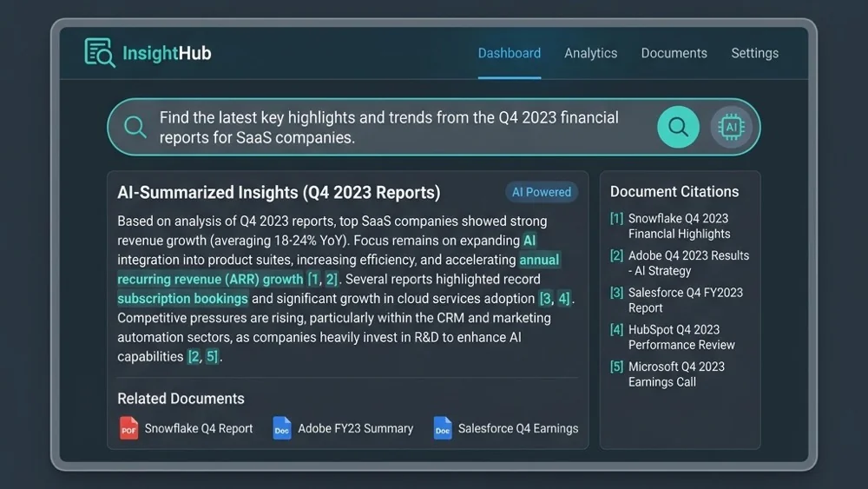Open the Adobe FY23 Summary doc icon

(x=282, y=428)
